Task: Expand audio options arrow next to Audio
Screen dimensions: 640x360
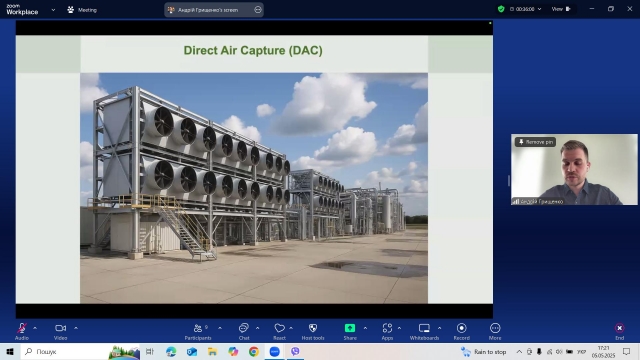Action: pyautogui.click(x=35, y=328)
